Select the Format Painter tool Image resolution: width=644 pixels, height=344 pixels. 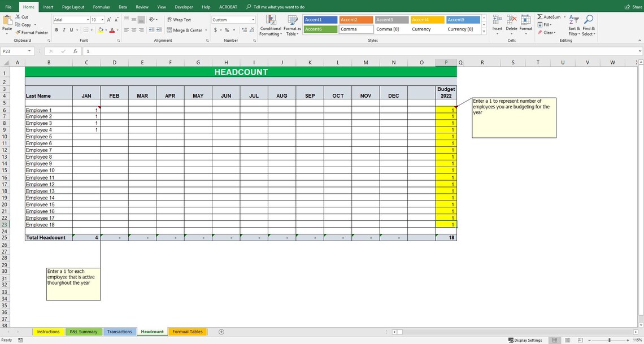[31, 33]
